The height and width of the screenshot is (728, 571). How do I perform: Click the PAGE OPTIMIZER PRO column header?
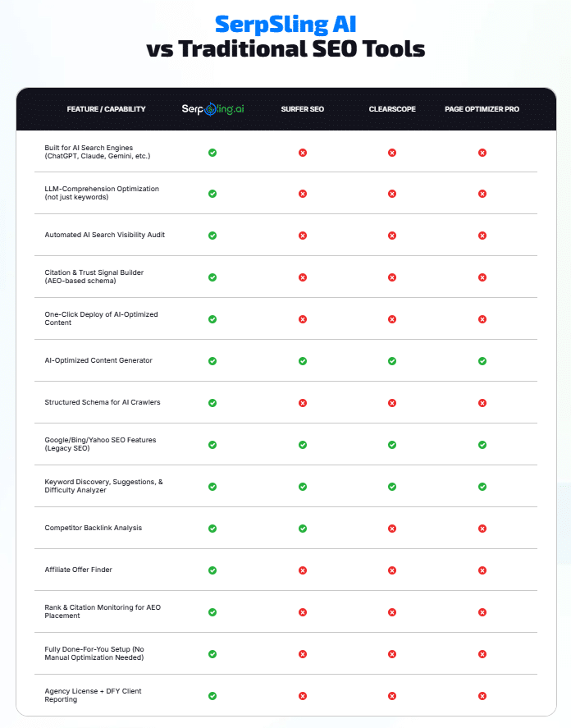click(x=482, y=109)
